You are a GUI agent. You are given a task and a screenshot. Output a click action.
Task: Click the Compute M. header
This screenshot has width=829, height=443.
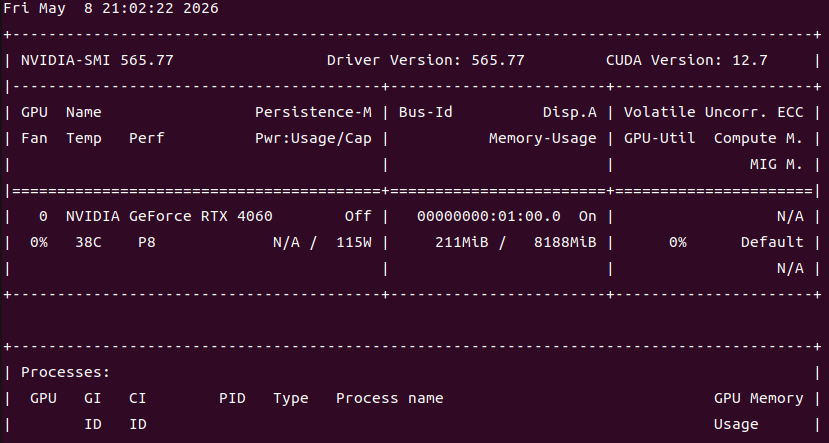point(759,139)
